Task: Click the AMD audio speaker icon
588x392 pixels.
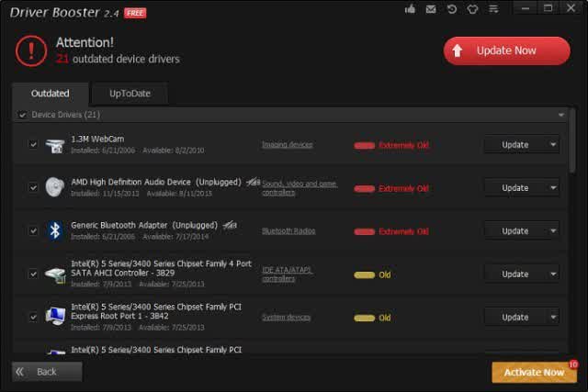Action: [55, 187]
